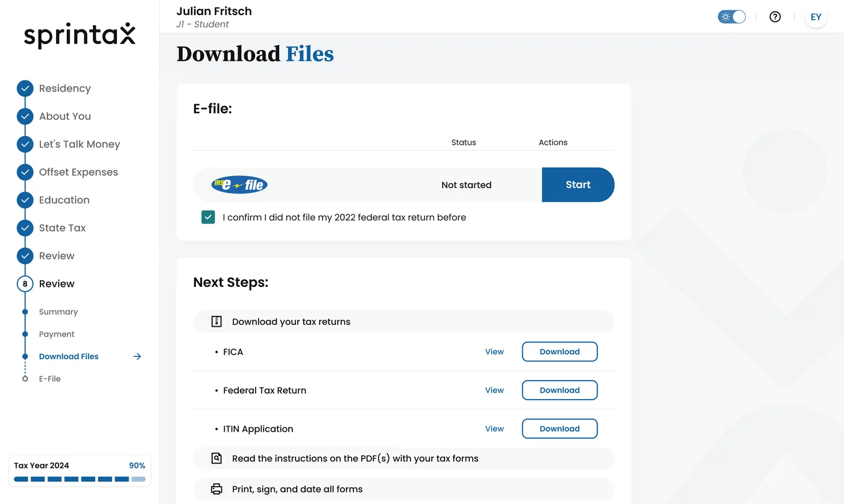Click the "Next Steps:" heading
The width and height of the screenshot is (844, 504).
(x=231, y=282)
